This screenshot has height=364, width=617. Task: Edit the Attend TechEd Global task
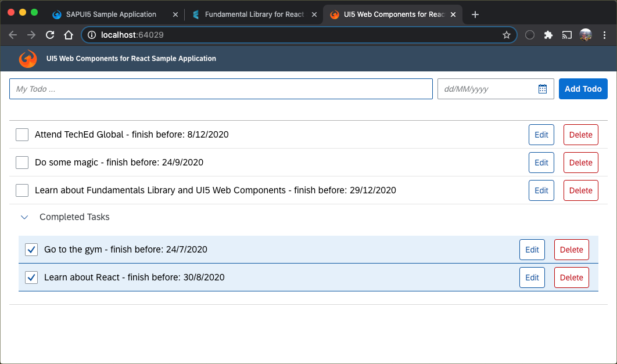click(541, 135)
